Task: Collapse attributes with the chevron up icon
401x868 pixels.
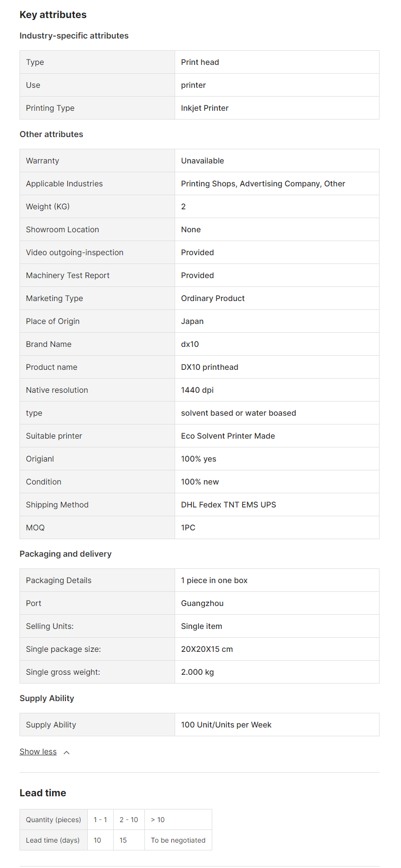Action: [x=67, y=752]
